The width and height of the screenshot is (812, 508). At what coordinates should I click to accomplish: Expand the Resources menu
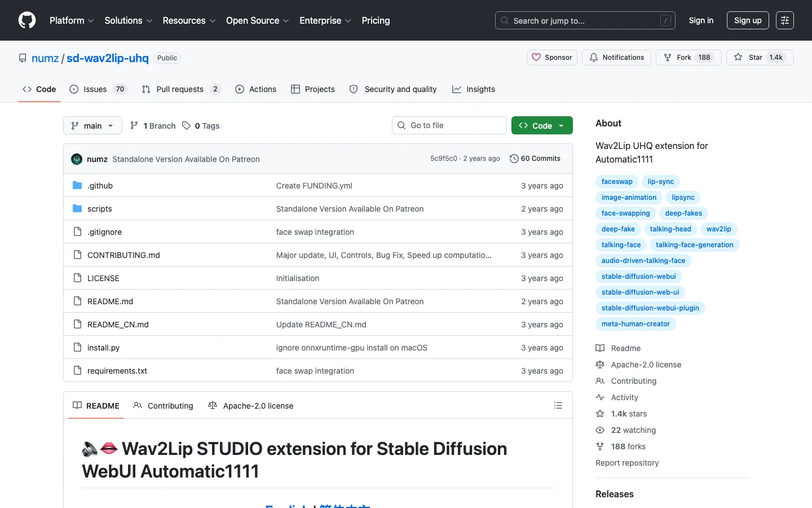(189, 20)
